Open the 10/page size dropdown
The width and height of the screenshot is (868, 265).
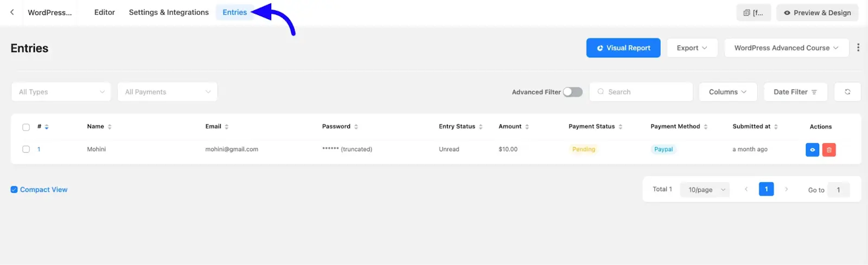pos(706,190)
